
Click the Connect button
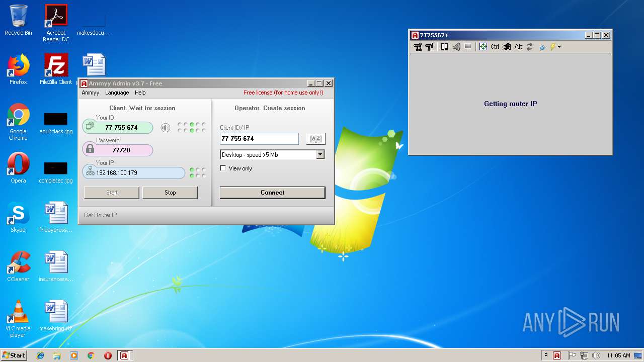[273, 193]
